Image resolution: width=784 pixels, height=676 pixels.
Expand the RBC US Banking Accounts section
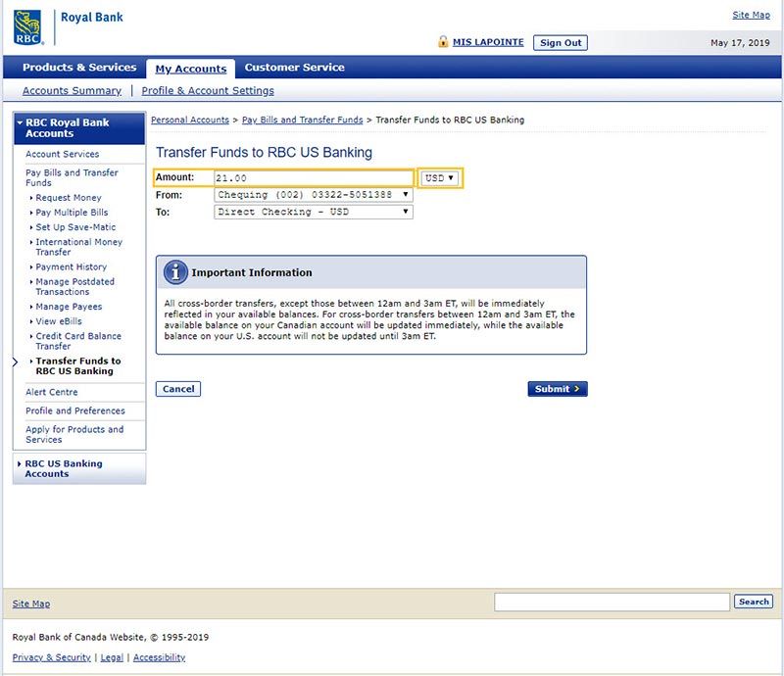pyautogui.click(x=79, y=468)
